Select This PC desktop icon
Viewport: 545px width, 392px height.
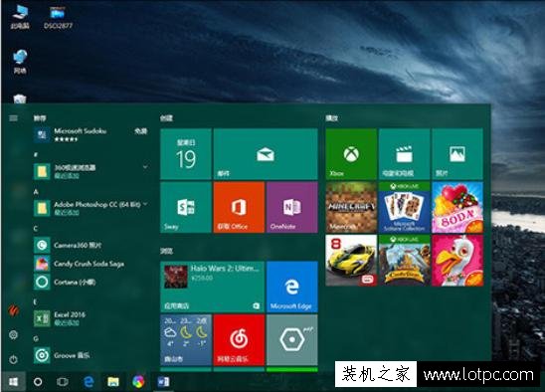point(20,17)
